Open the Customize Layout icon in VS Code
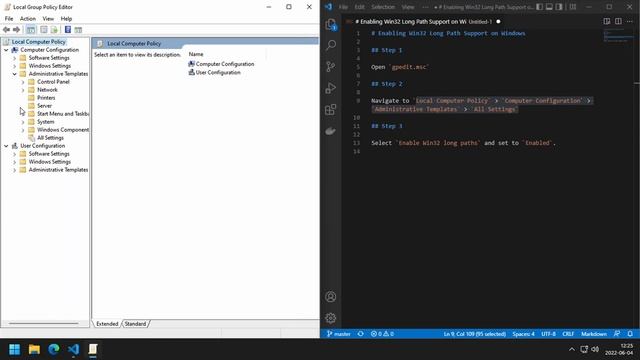This screenshot has width=640, height=360. 573,7
